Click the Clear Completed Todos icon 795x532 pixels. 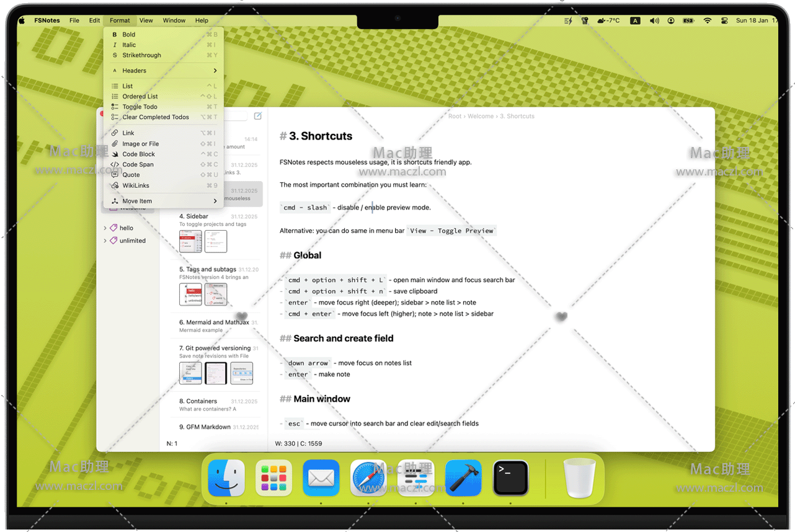click(115, 117)
